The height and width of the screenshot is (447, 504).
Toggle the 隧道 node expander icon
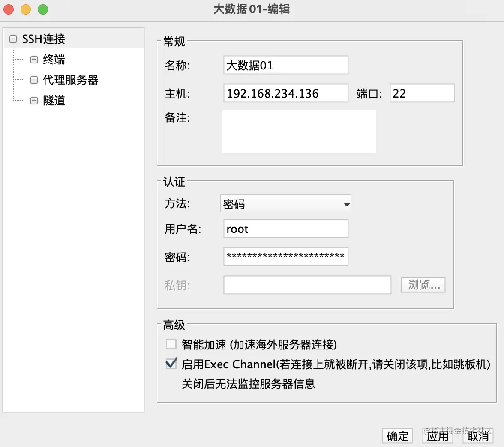pyautogui.click(x=34, y=101)
